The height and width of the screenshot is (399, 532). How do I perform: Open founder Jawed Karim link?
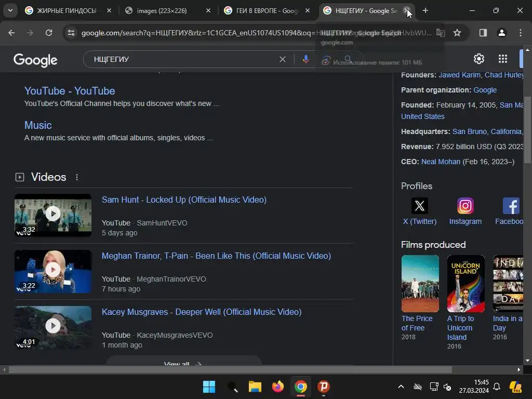[x=459, y=75]
